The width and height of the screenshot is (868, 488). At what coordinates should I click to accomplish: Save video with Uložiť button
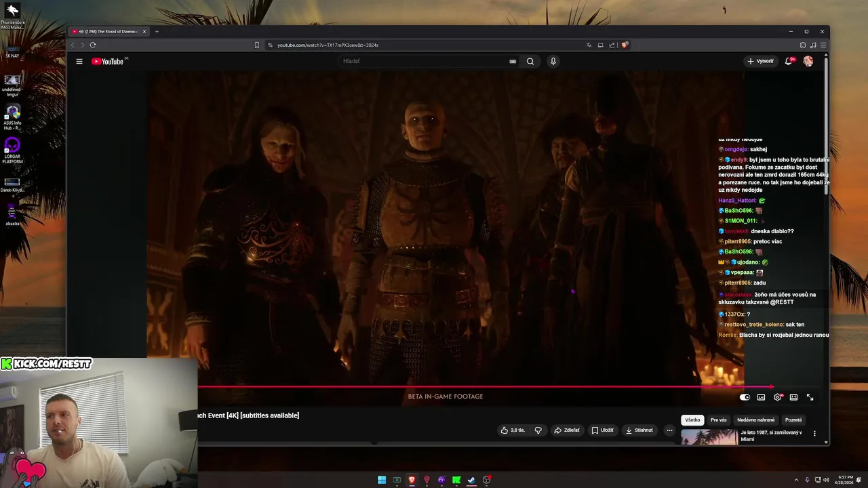[x=602, y=430]
